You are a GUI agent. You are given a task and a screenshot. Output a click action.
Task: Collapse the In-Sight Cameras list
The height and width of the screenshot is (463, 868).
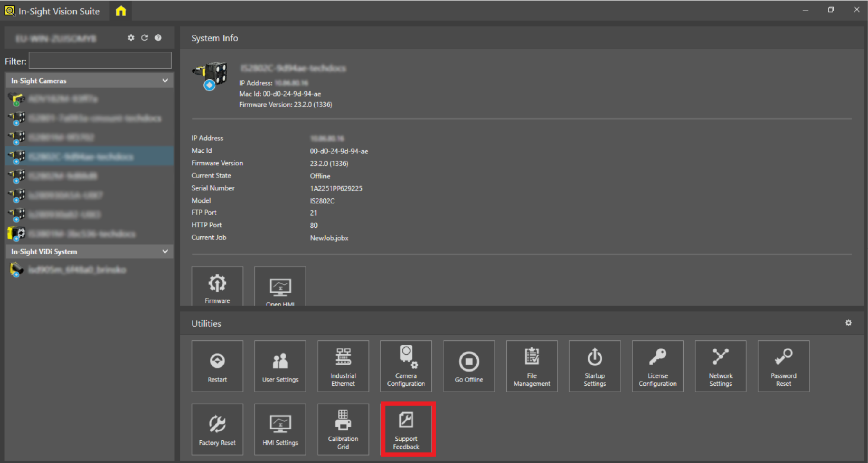[165, 81]
